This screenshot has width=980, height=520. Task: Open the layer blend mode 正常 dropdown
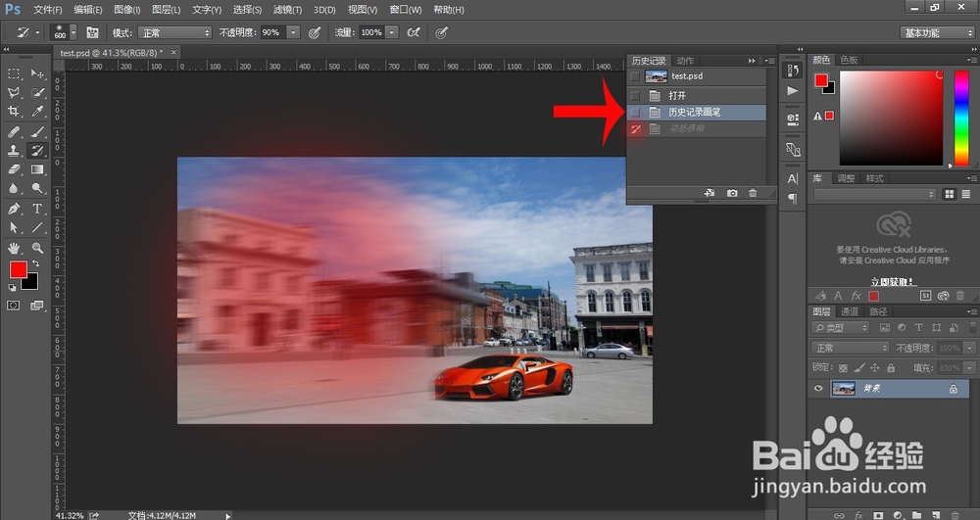(x=850, y=348)
